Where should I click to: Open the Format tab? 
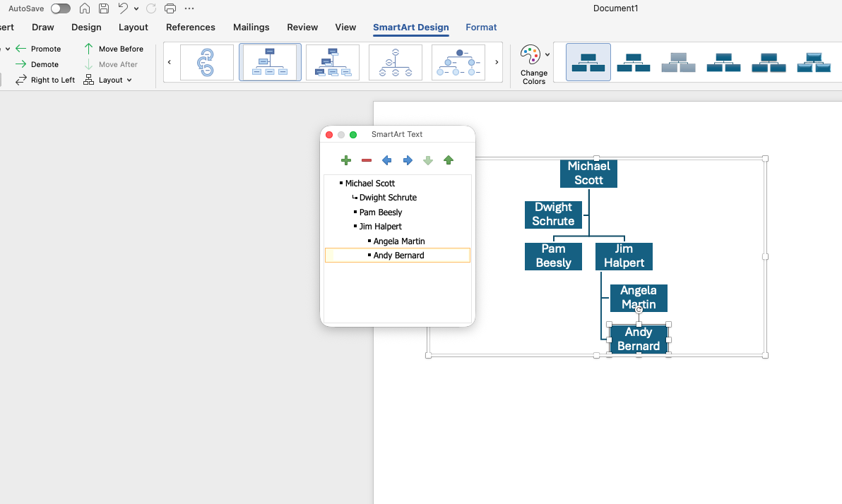[481, 28]
